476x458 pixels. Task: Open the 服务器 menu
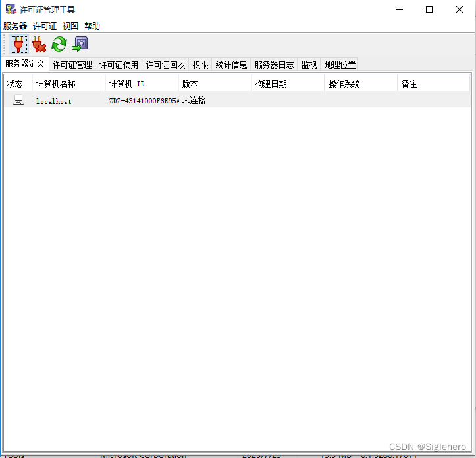coord(15,26)
